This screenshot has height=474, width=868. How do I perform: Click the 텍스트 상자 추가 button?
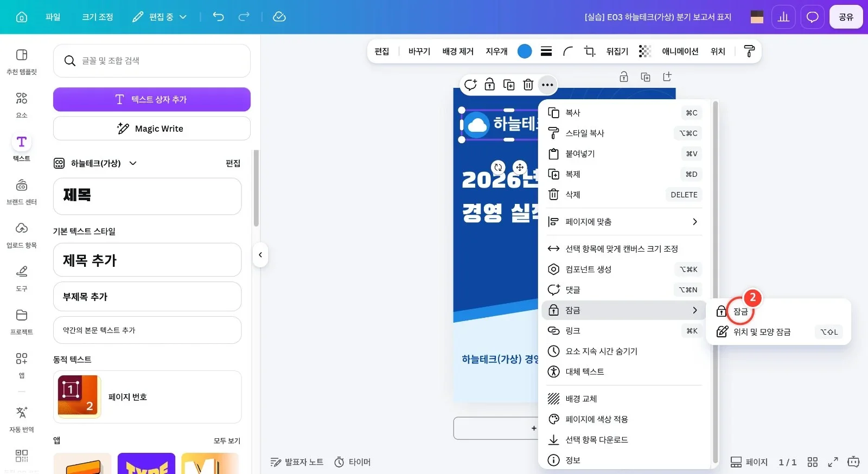[152, 99]
